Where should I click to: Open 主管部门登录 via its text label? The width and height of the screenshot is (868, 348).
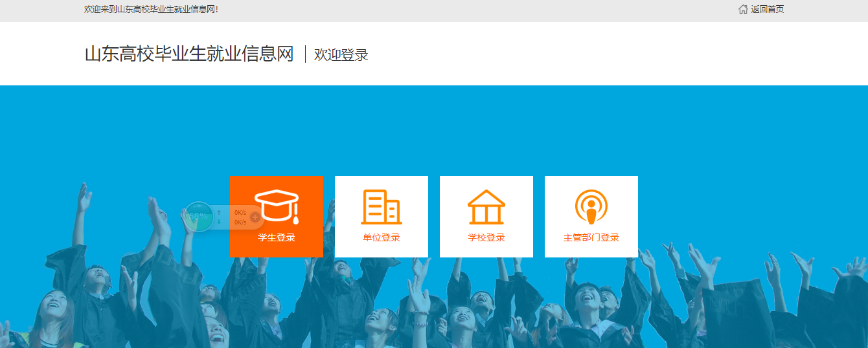click(591, 237)
